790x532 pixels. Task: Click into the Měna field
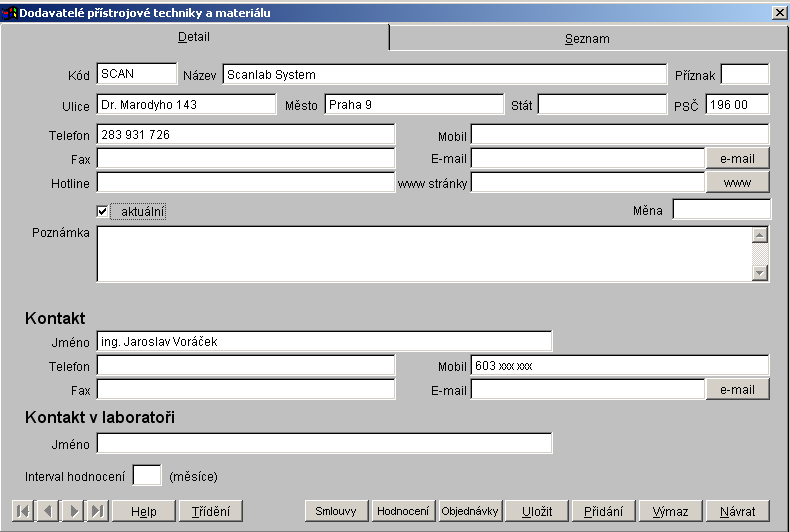(721, 209)
